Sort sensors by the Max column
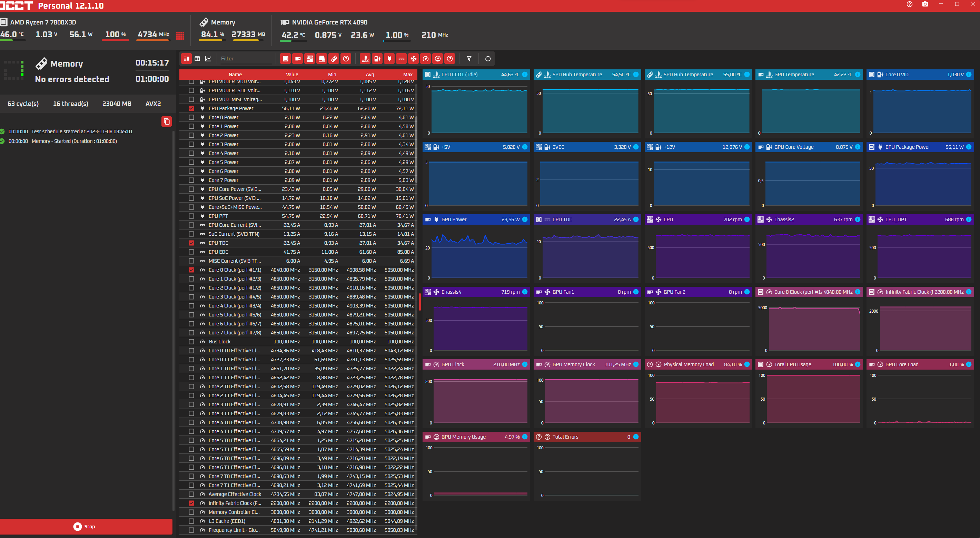The image size is (980, 538). (407, 75)
